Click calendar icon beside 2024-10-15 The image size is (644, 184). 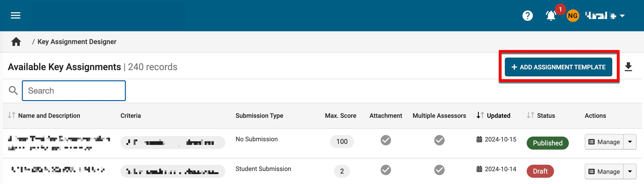pos(479,139)
